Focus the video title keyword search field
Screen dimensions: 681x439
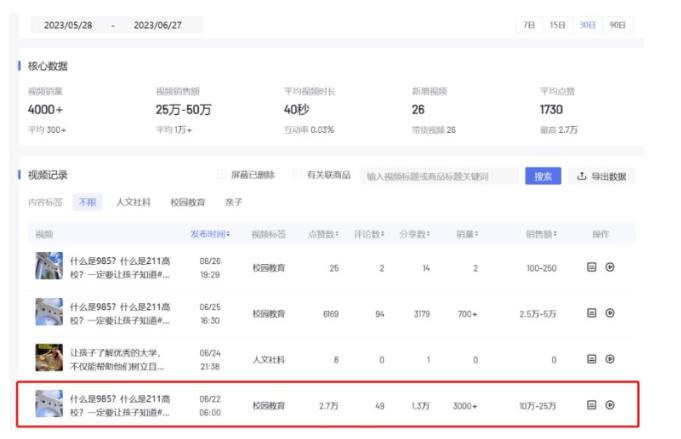[440, 176]
